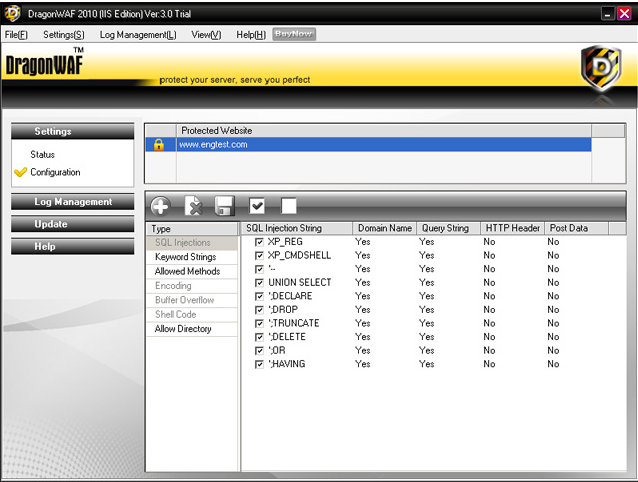
Task: Click Post Data No for ';DELETE
Action: pos(553,337)
